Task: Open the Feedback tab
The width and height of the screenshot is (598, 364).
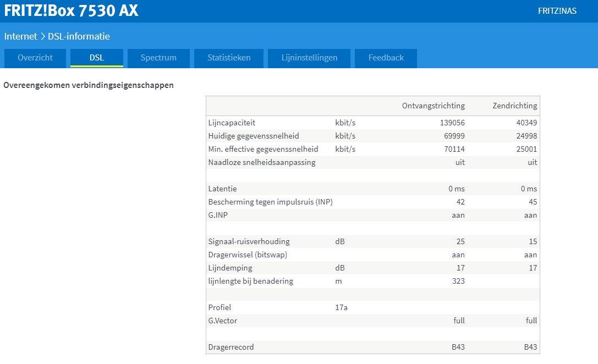Action: pyautogui.click(x=386, y=58)
